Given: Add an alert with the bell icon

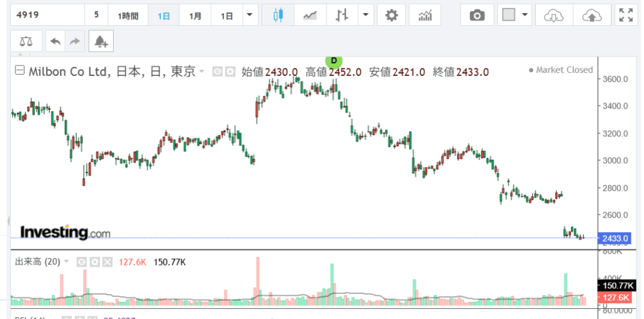Looking at the screenshot, I should 101,41.
